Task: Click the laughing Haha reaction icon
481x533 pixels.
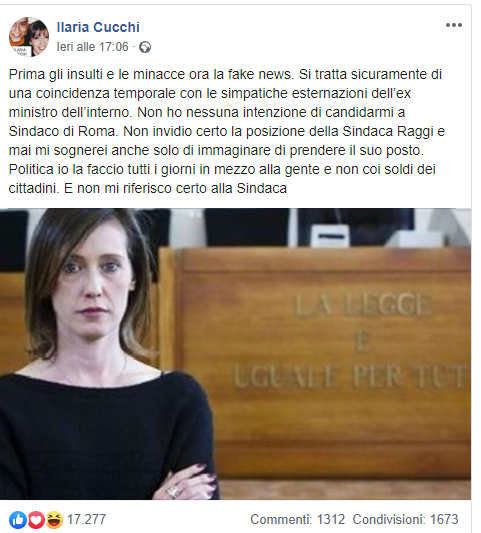Action: (x=54, y=520)
